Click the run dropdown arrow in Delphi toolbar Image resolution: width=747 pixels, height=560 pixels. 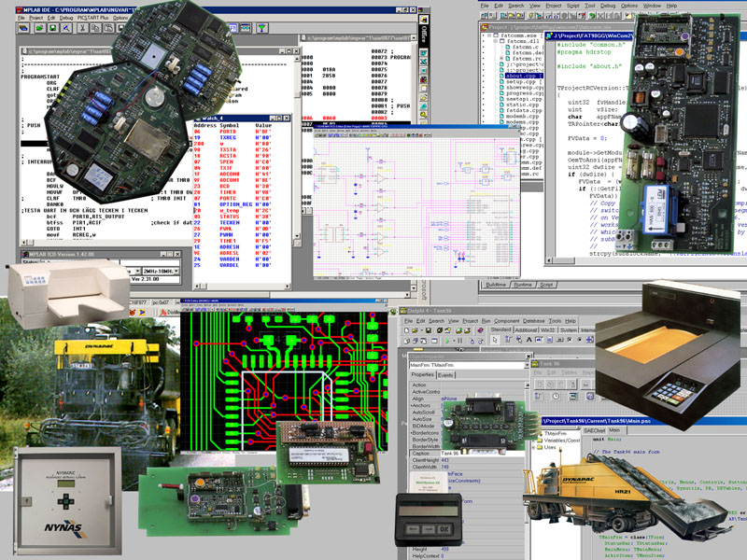(452, 341)
